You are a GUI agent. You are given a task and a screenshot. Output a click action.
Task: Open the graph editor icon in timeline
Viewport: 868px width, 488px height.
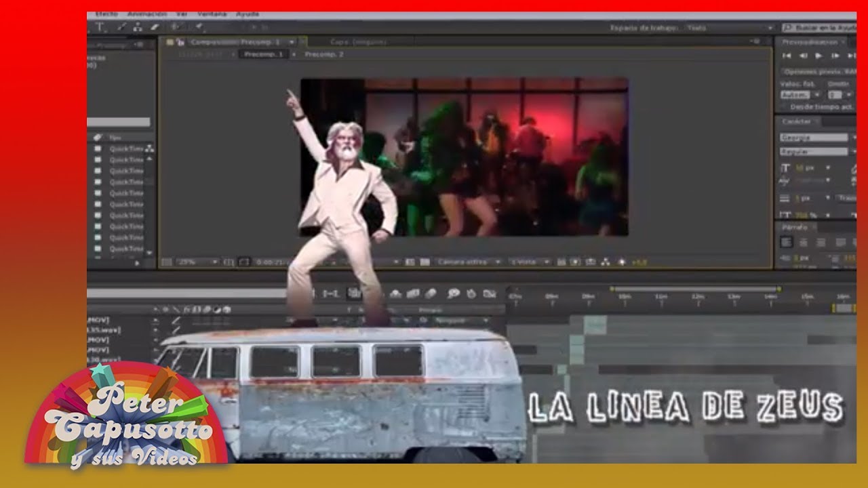click(x=490, y=293)
